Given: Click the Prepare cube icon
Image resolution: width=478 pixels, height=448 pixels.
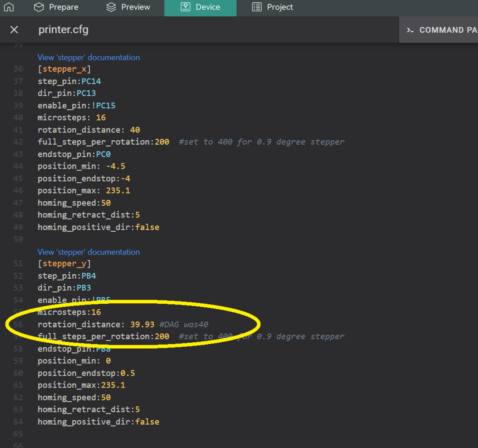Looking at the screenshot, I should (39, 7).
